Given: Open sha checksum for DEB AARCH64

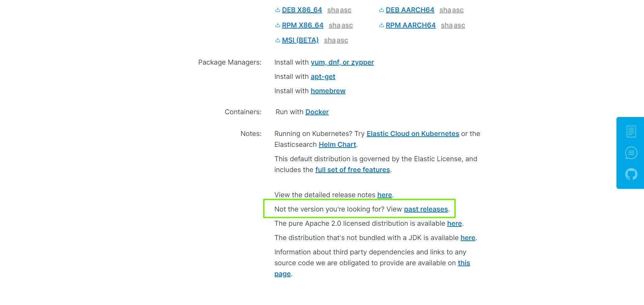Looking at the screenshot, I should click(445, 10).
